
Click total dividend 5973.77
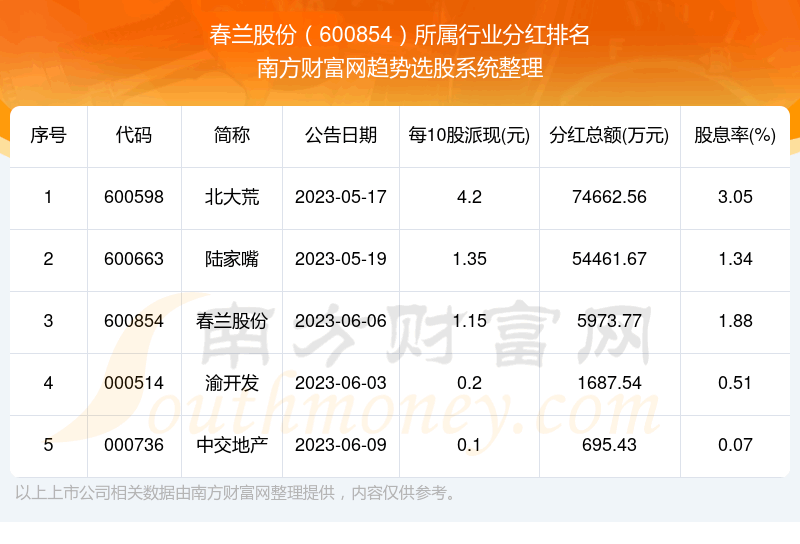point(609,321)
